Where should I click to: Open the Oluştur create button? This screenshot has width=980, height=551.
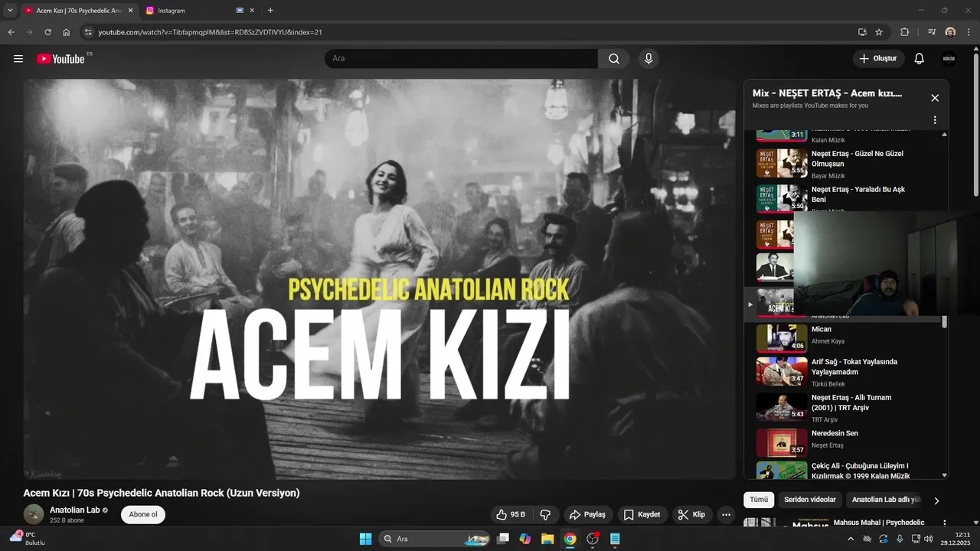coord(879,59)
